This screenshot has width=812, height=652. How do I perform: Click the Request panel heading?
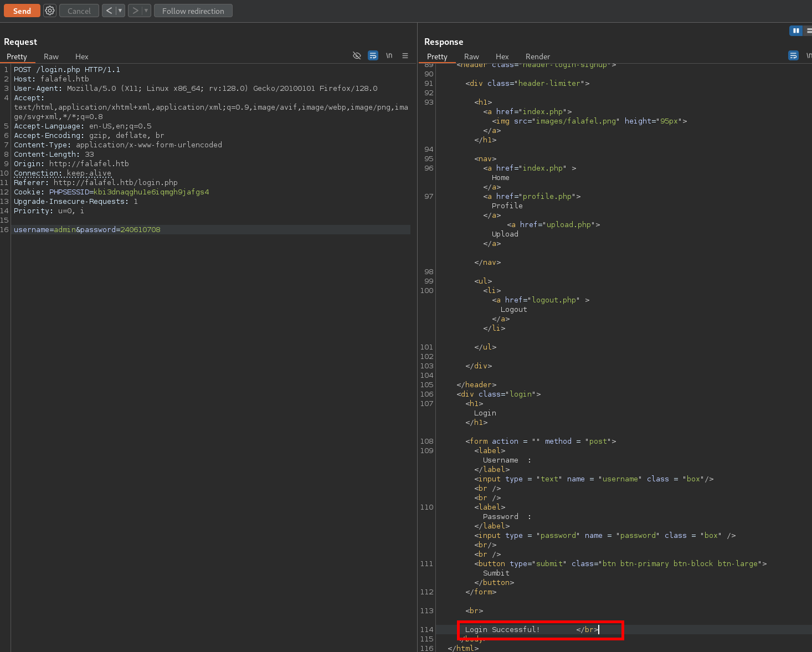point(20,42)
